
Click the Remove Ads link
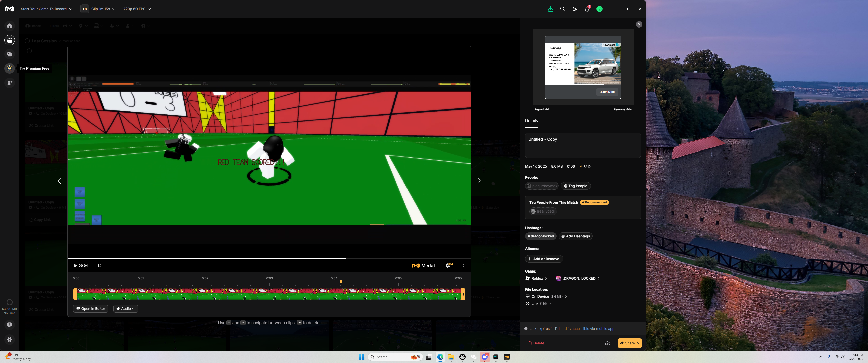[622, 109]
